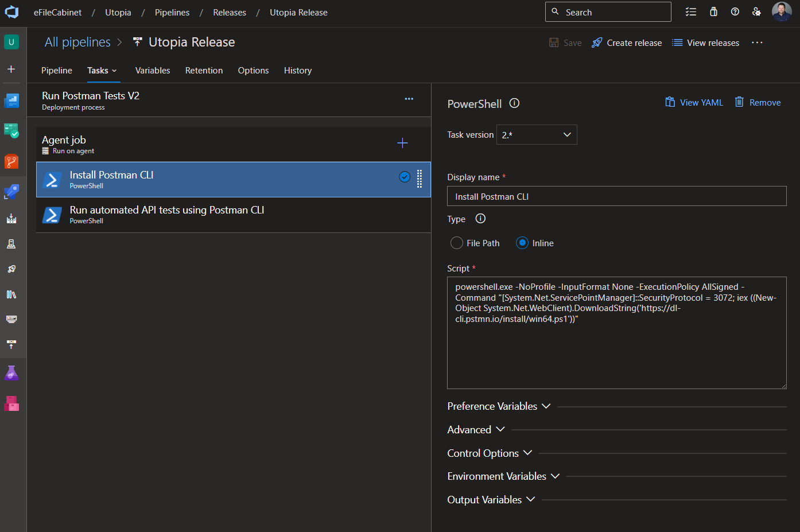
Task: Open the Task version dropdown
Action: coord(537,135)
